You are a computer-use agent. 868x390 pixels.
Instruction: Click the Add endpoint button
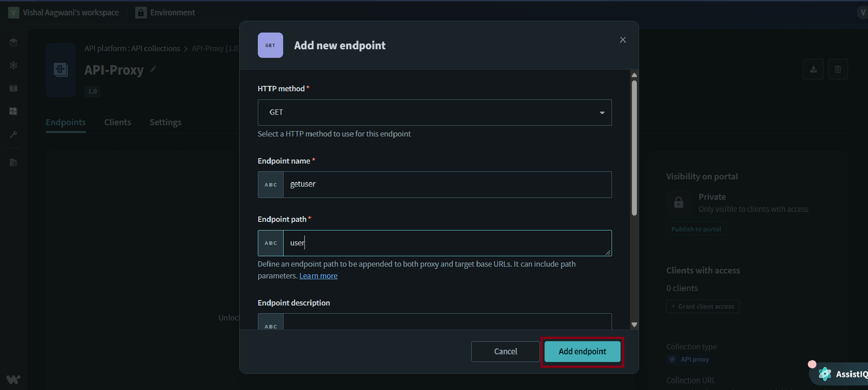pos(582,352)
